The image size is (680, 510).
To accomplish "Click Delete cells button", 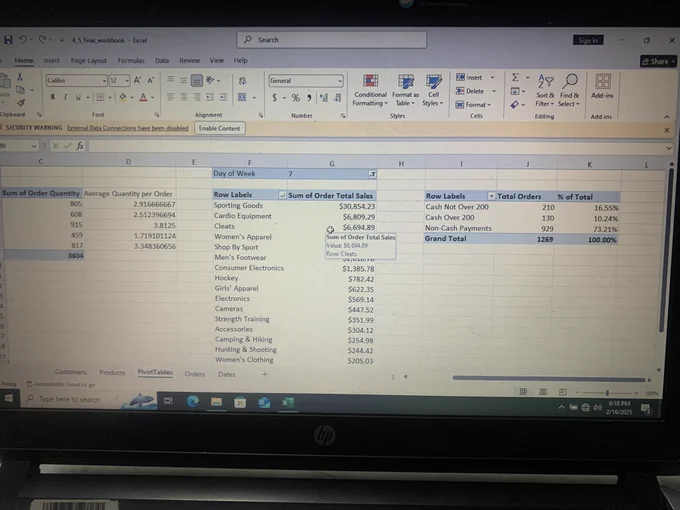I will (470, 91).
